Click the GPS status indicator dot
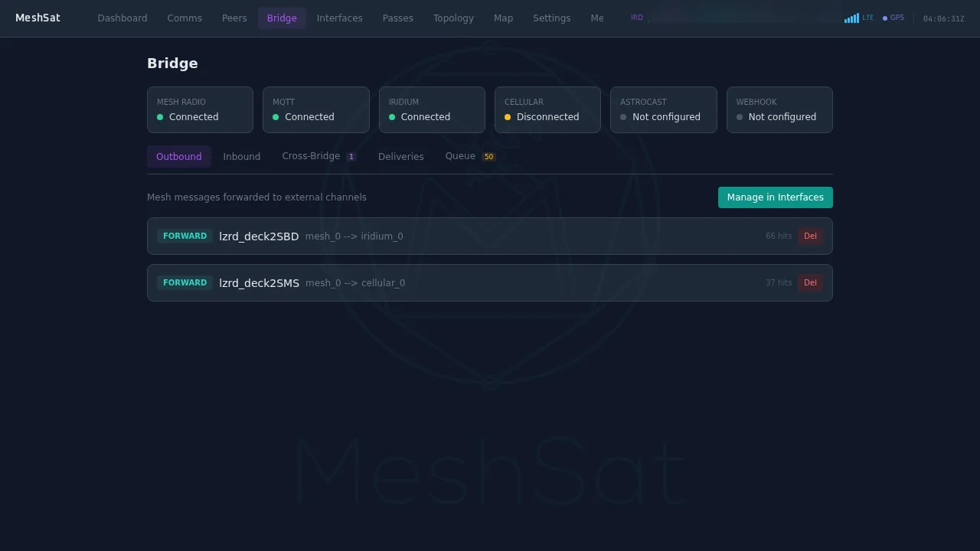Image resolution: width=980 pixels, height=551 pixels. click(x=884, y=17)
